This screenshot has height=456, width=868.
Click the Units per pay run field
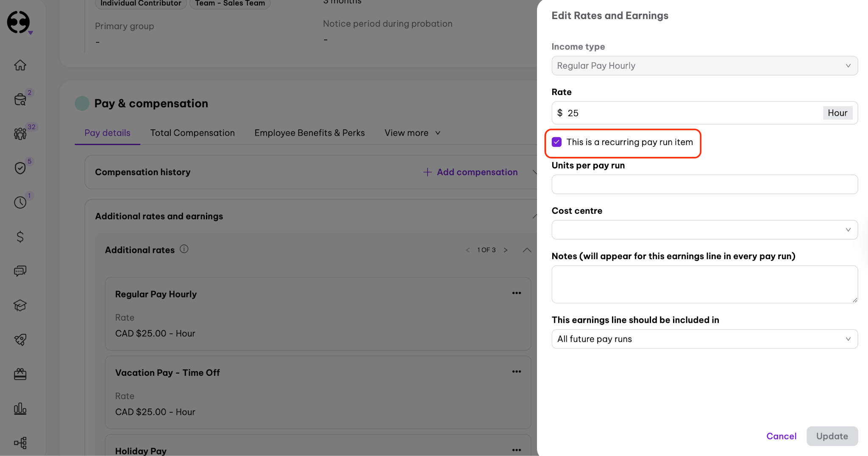[x=704, y=184]
